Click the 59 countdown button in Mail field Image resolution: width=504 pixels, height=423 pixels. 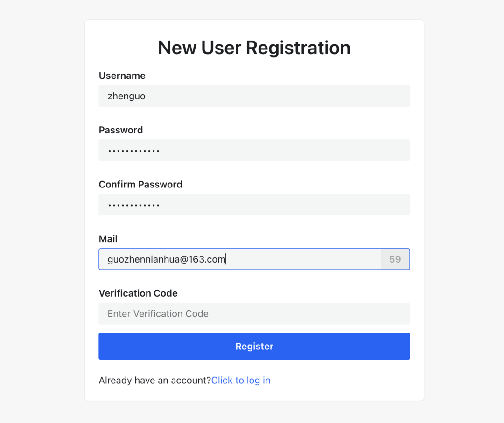tap(395, 259)
